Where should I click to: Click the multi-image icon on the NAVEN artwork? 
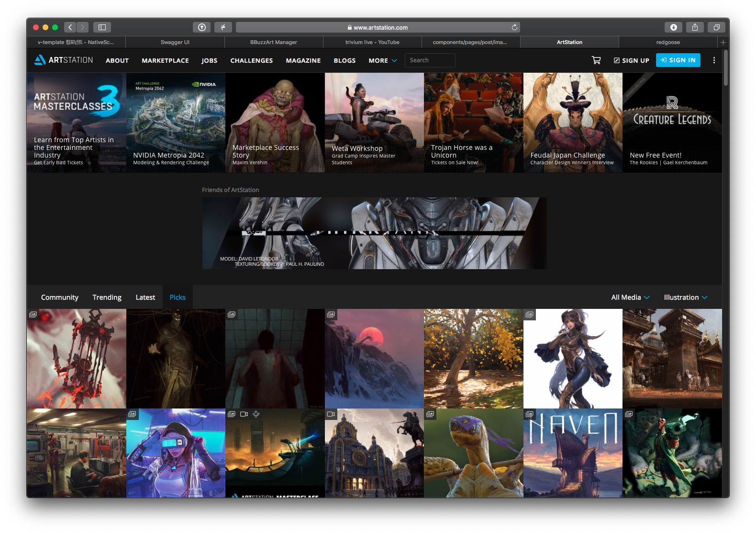click(x=529, y=414)
